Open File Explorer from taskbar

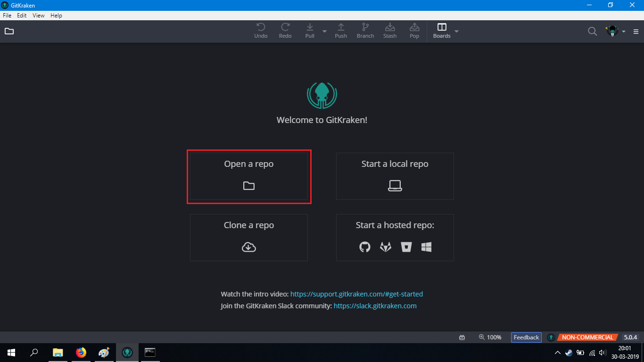tap(58, 353)
